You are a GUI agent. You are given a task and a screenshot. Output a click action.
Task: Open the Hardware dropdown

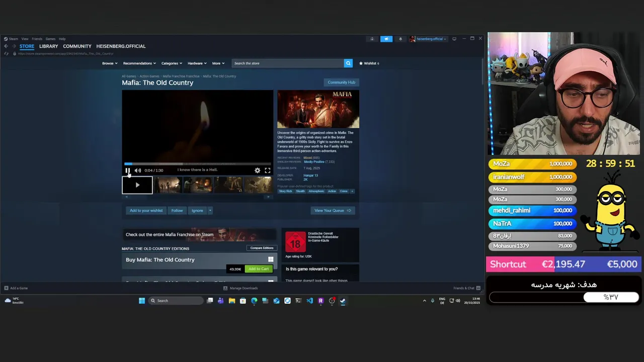click(197, 63)
